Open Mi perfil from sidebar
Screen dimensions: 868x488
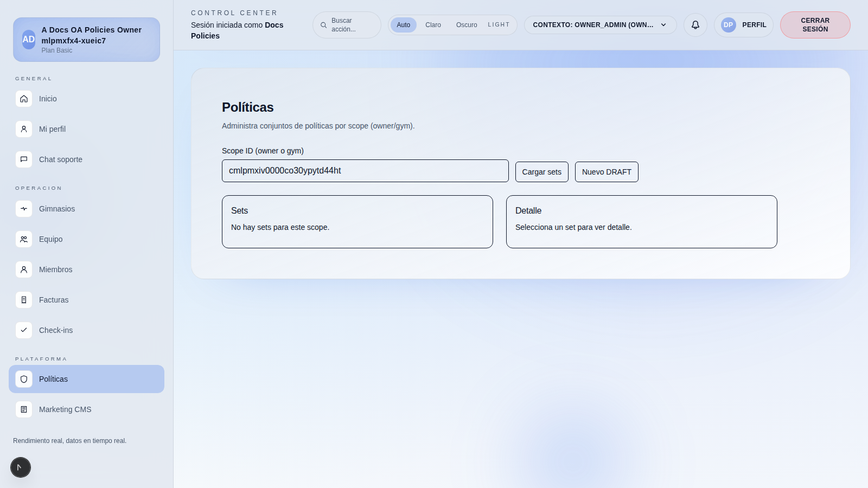click(52, 129)
